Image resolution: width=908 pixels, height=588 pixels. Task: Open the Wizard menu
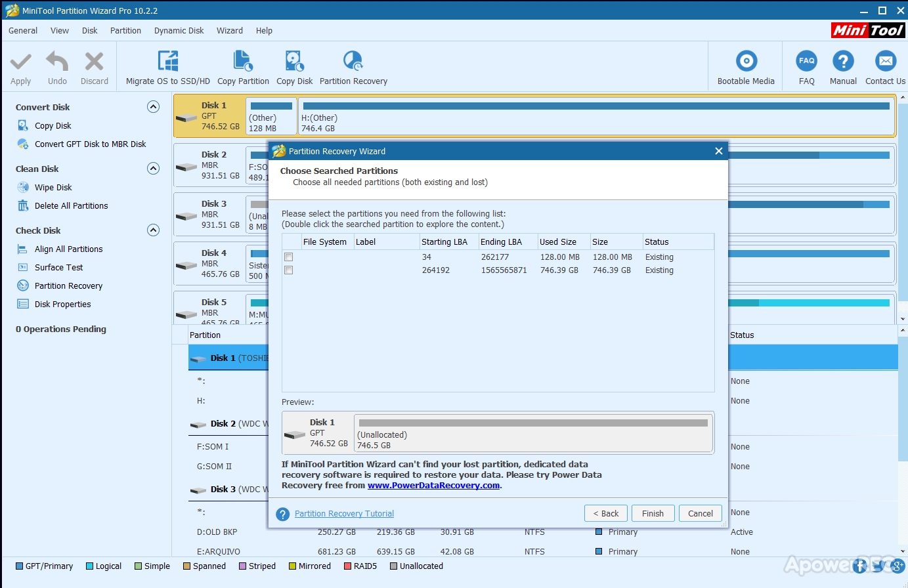click(230, 31)
